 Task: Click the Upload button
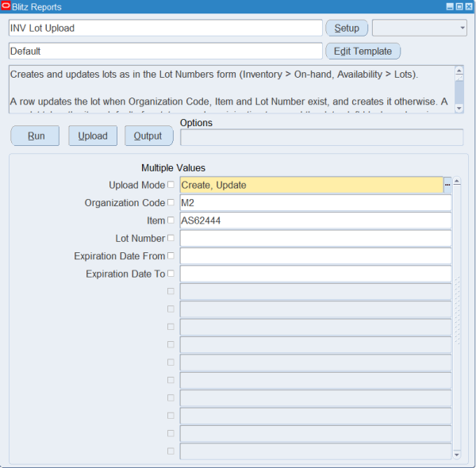click(x=93, y=136)
